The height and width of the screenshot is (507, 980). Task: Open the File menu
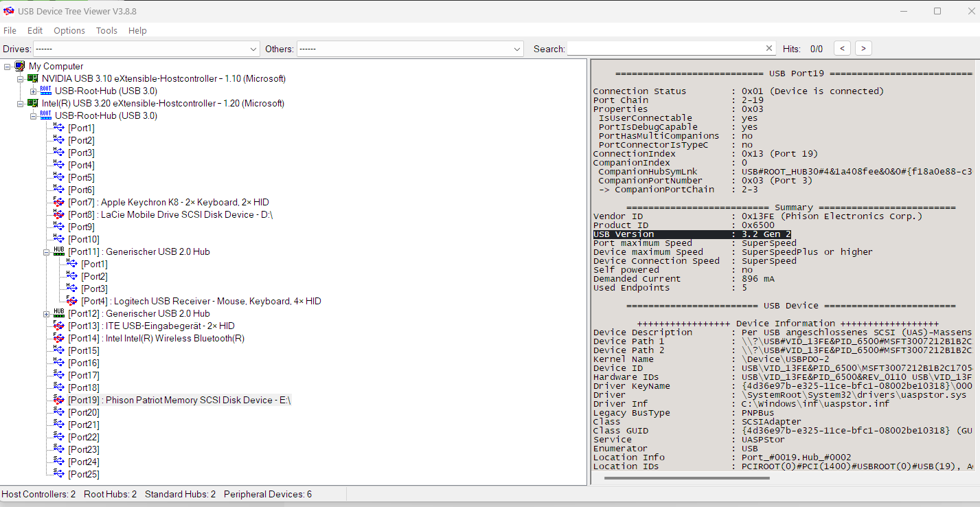[10, 31]
